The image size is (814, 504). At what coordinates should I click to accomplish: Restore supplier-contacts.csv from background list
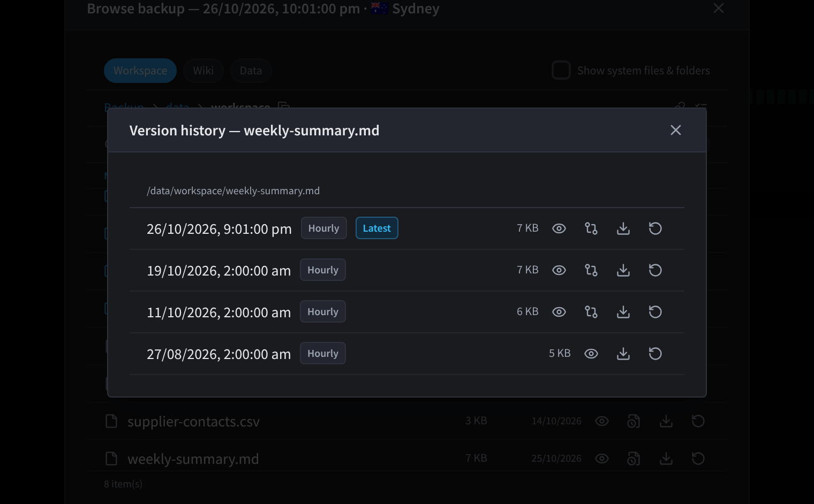(x=698, y=421)
